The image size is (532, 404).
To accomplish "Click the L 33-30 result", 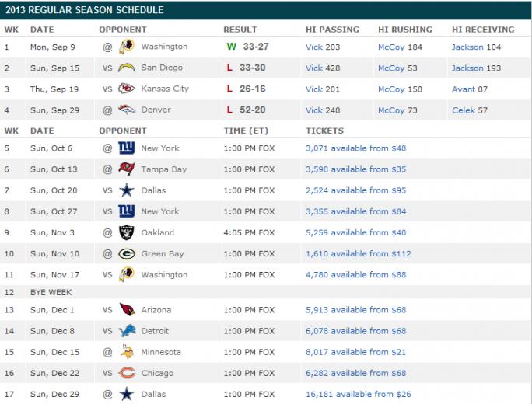I will click(x=247, y=68).
